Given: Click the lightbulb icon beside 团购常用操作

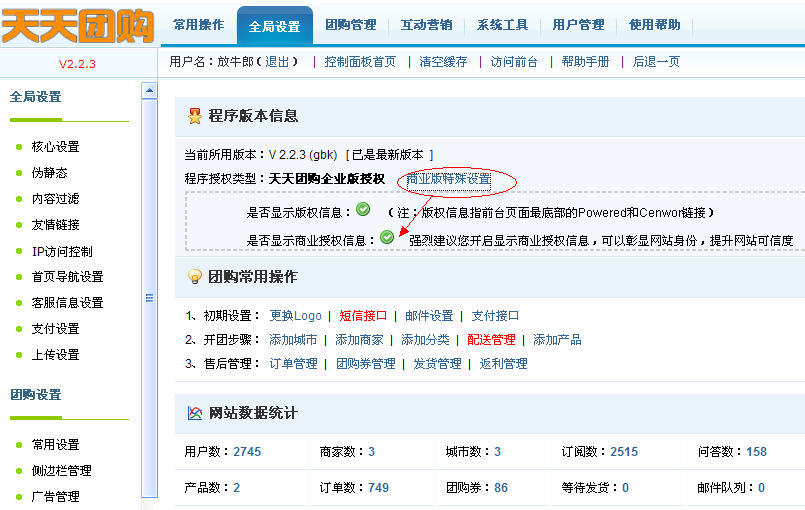Looking at the screenshot, I should tap(195, 277).
